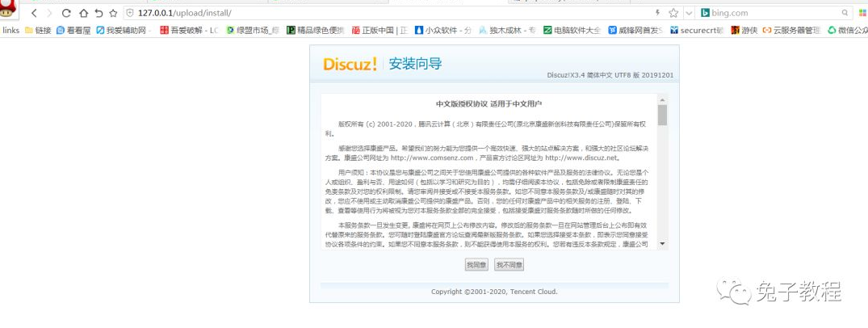
Task: Click the browser back arrow
Action: [x=35, y=13]
